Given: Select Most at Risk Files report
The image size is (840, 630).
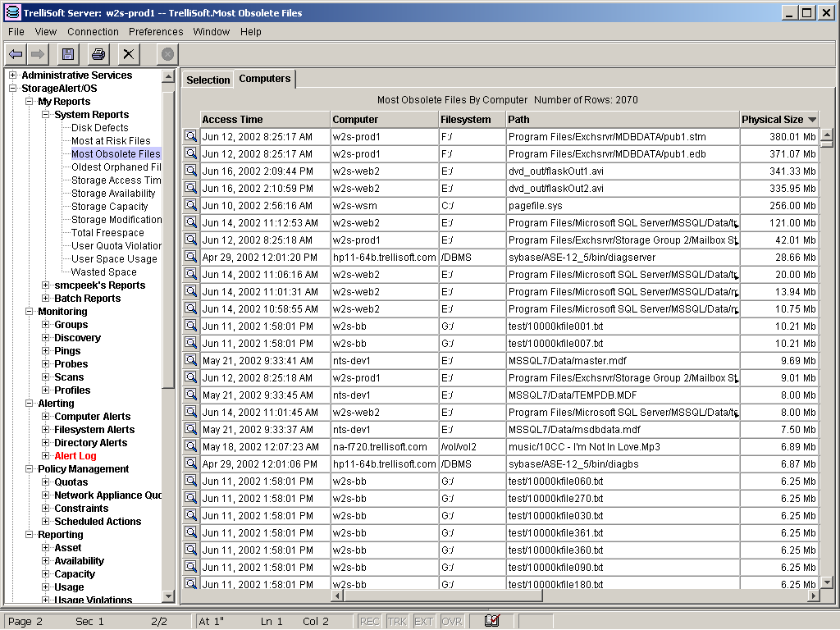Looking at the screenshot, I should 111,141.
